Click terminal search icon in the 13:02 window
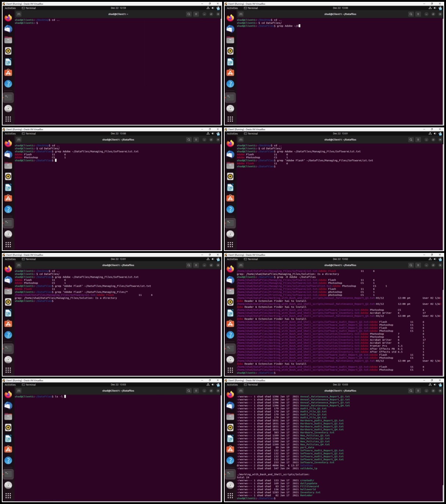 (x=411, y=265)
